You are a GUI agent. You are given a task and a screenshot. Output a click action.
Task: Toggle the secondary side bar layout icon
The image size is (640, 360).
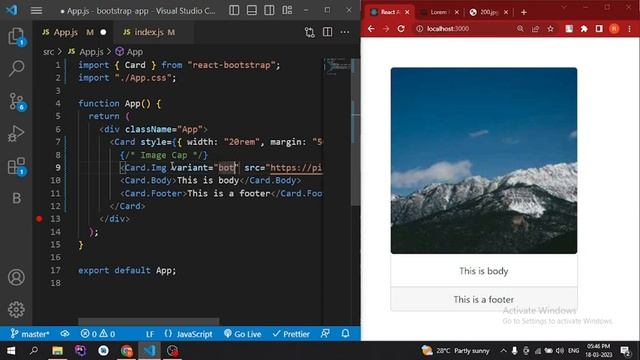tap(269, 10)
